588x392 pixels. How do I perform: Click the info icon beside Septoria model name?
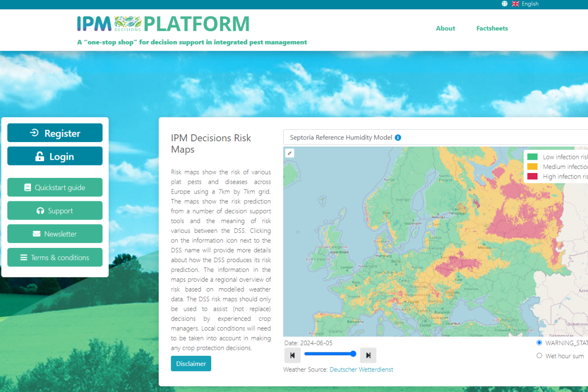pos(398,138)
